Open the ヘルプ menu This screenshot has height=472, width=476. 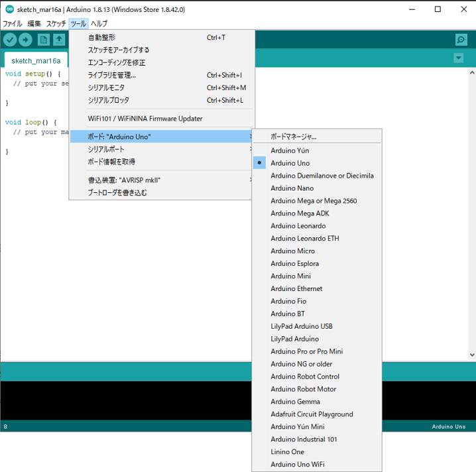[x=99, y=24]
